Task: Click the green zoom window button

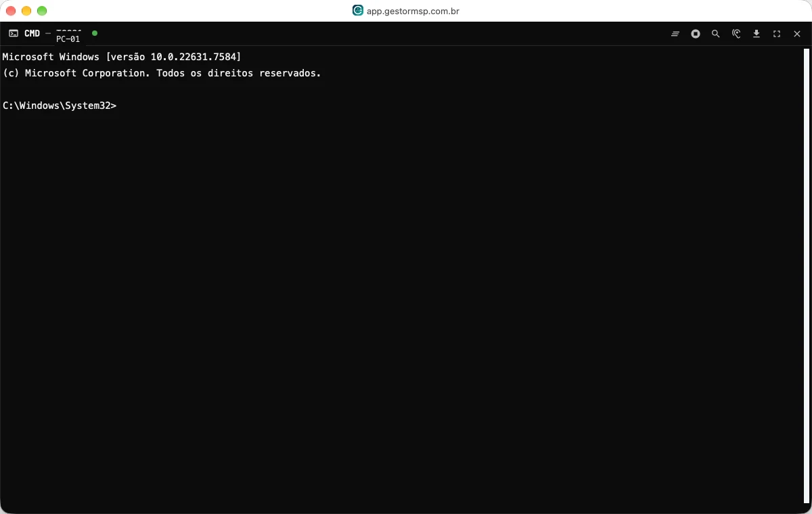Action: point(42,11)
